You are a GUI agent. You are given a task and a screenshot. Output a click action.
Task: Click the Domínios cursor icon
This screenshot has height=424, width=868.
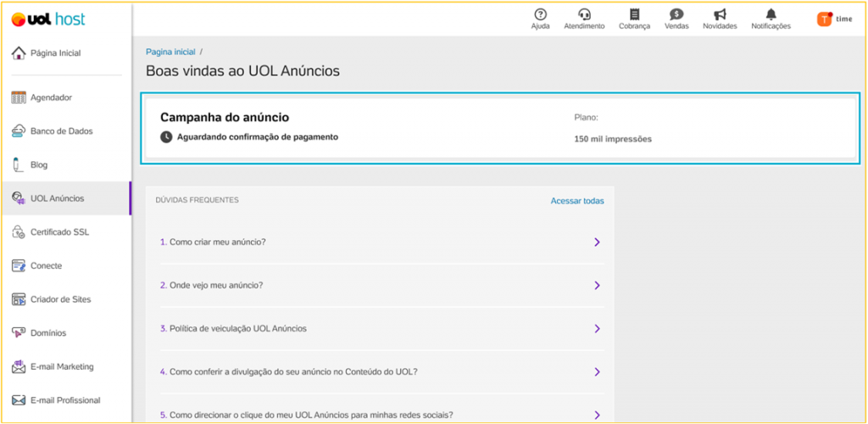coord(19,333)
